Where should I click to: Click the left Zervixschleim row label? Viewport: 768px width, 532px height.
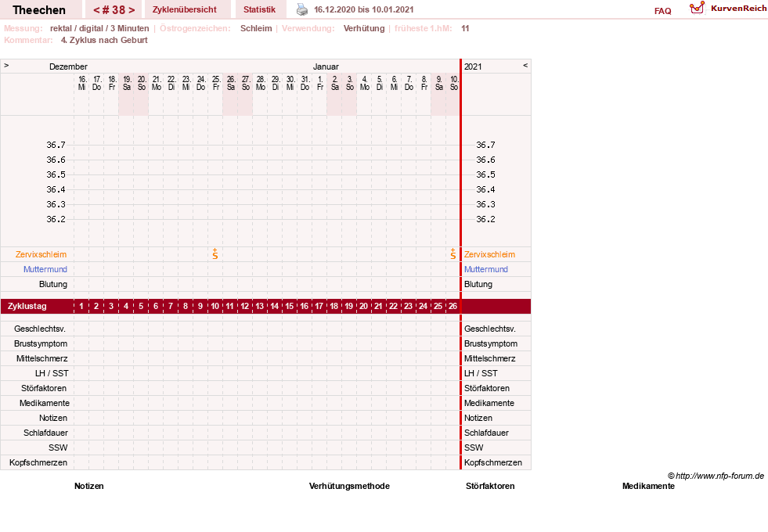41,254
